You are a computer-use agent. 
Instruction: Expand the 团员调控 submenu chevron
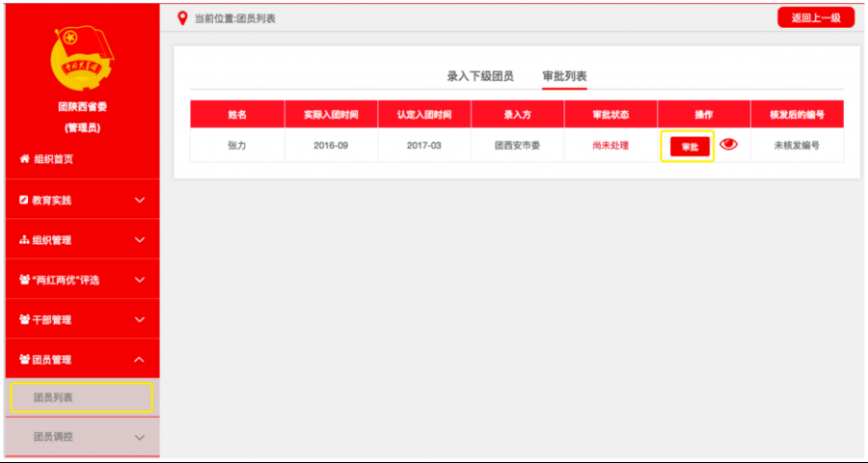click(x=139, y=438)
